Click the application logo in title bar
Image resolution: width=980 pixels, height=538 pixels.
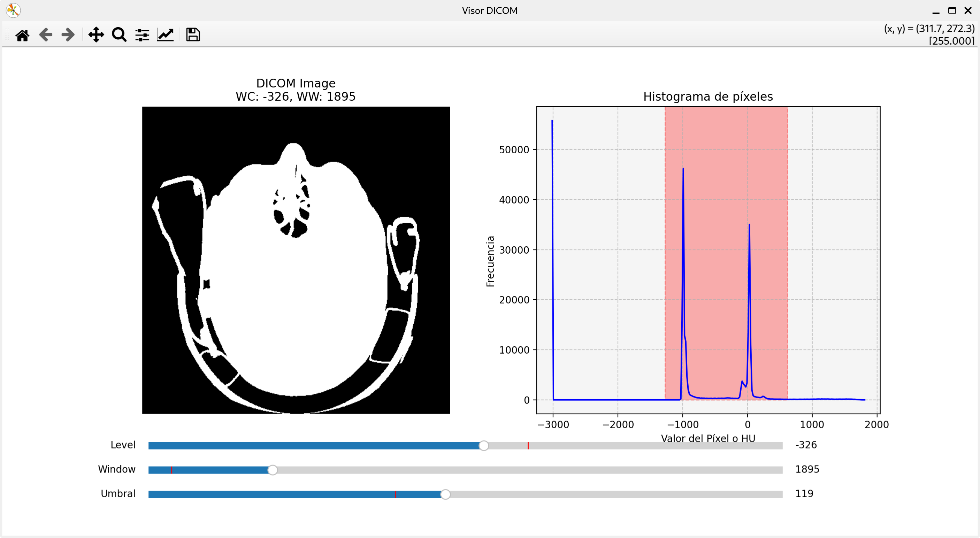[13, 10]
